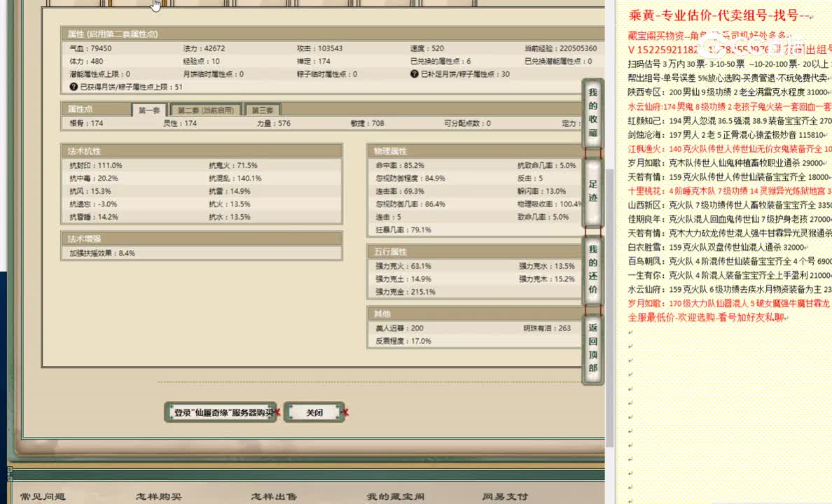Select the 法力:42672 value

pos(204,48)
